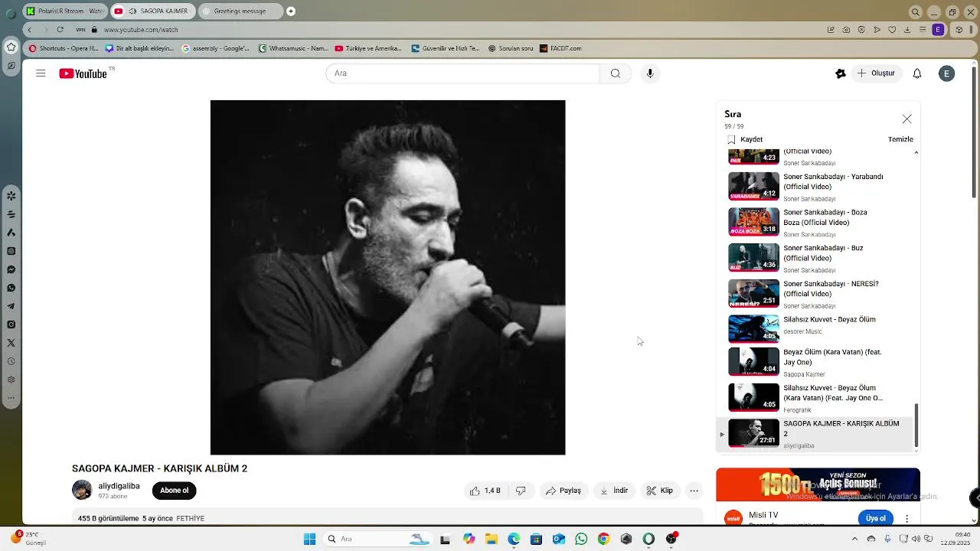Close the Sıra queue panel

tap(906, 119)
